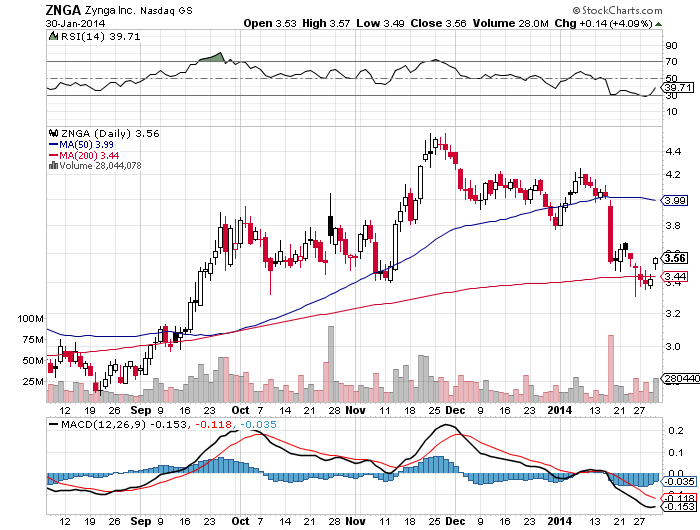This screenshot has height=530, width=700.
Task: Click the 100M volume axis label
Action: coord(30,319)
